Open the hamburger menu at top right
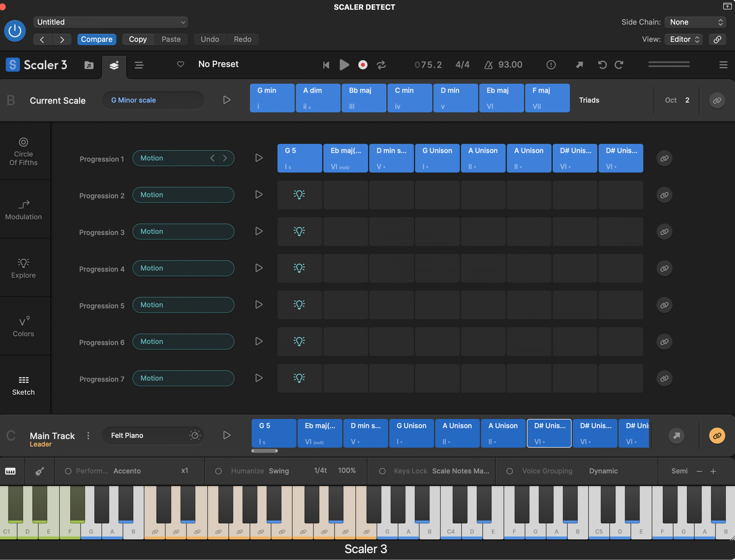 click(x=723, y=65)
